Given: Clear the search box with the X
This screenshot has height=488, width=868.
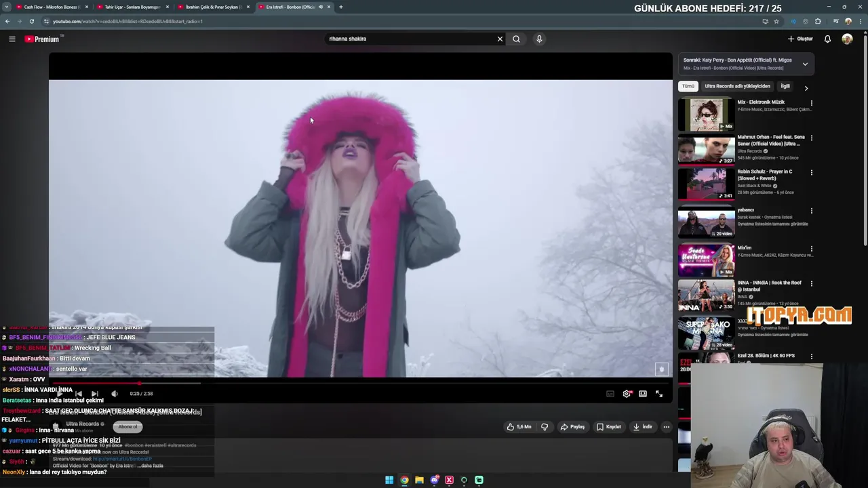Looking at the screenshot, I should pos(500,39).
